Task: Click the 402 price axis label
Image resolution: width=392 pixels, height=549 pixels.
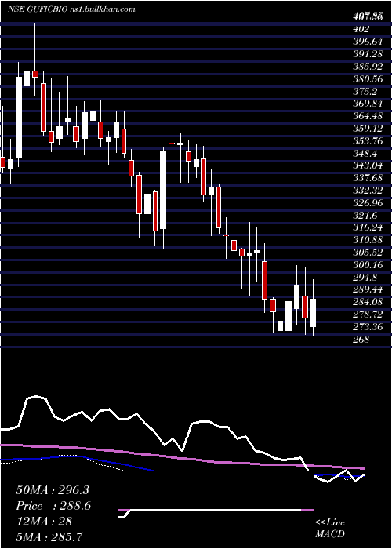Action: click(361, 30)
